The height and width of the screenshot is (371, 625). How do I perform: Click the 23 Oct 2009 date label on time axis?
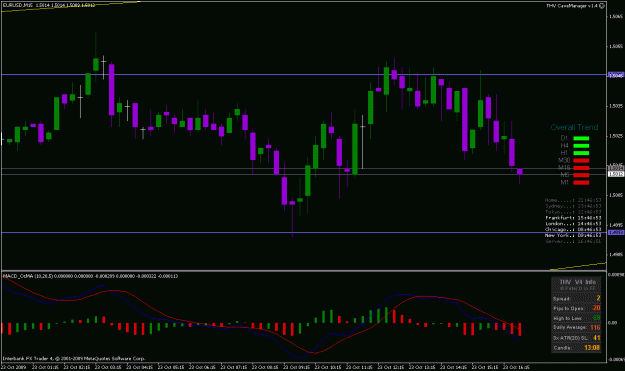coord(14,367)
